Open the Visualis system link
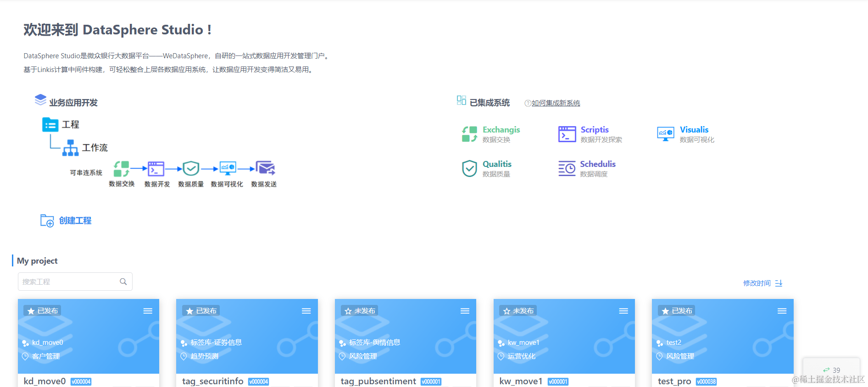Screen dimensions: 868x387 click(x=694, y=130)
